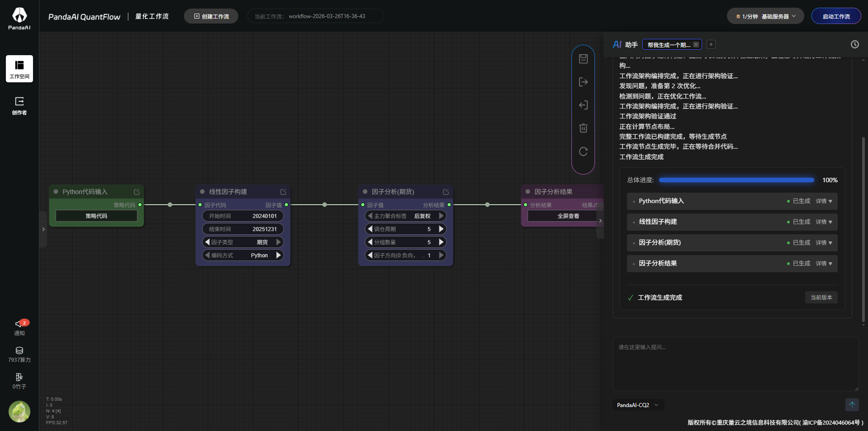Click the save icon in floating toolbar
868x431 pixels.
point(583,59)
